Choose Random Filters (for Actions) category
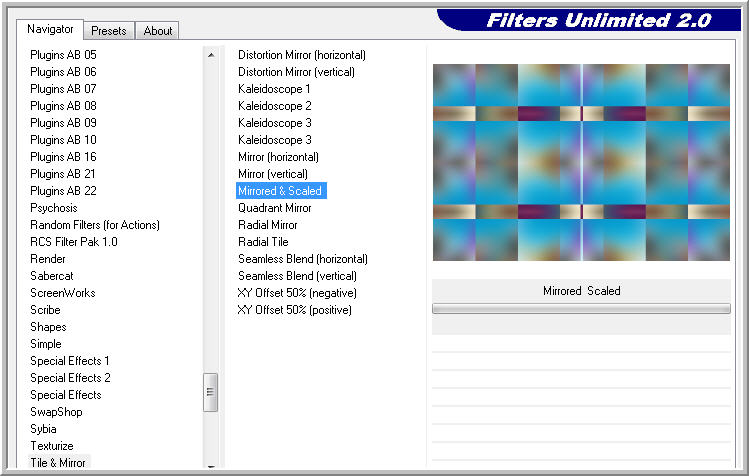 (x=95, y=225)
